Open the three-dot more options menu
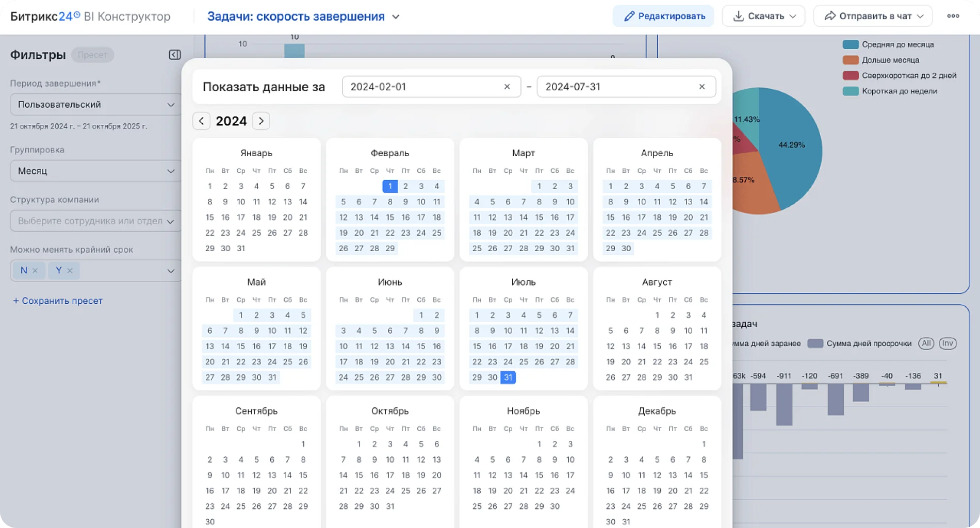The width and height of the screenshot is (980, 528). pos(953,16)
